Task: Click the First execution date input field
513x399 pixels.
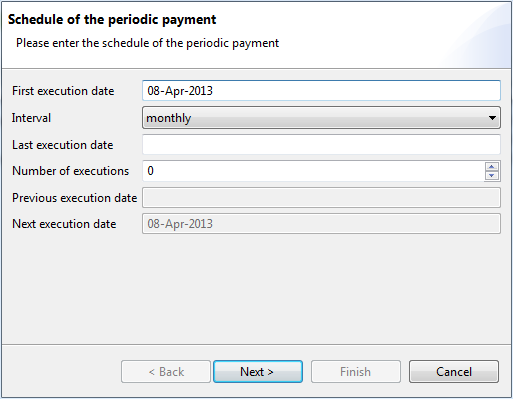Action: pos(321,90)
